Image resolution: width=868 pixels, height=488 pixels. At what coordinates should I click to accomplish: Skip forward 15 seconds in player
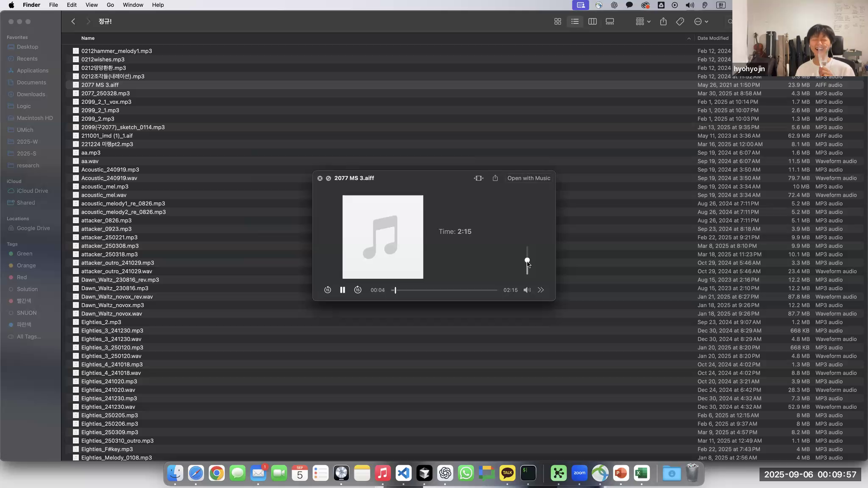(358, 290)
